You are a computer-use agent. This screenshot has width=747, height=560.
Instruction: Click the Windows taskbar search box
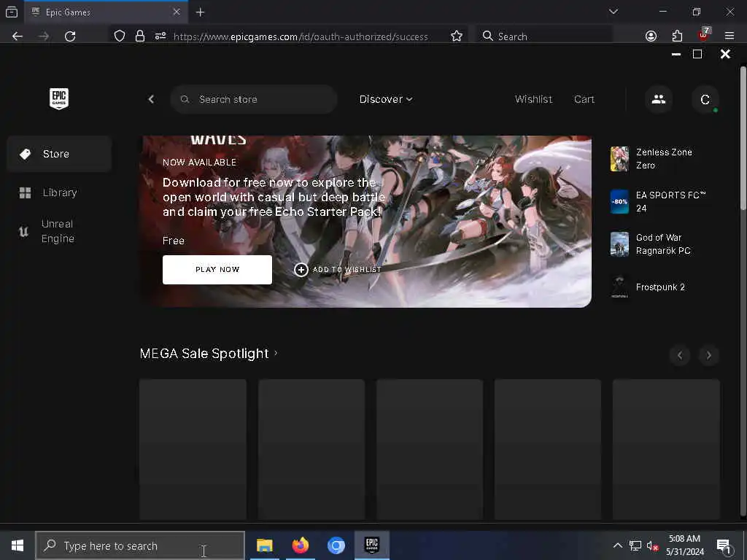[140, 545]
